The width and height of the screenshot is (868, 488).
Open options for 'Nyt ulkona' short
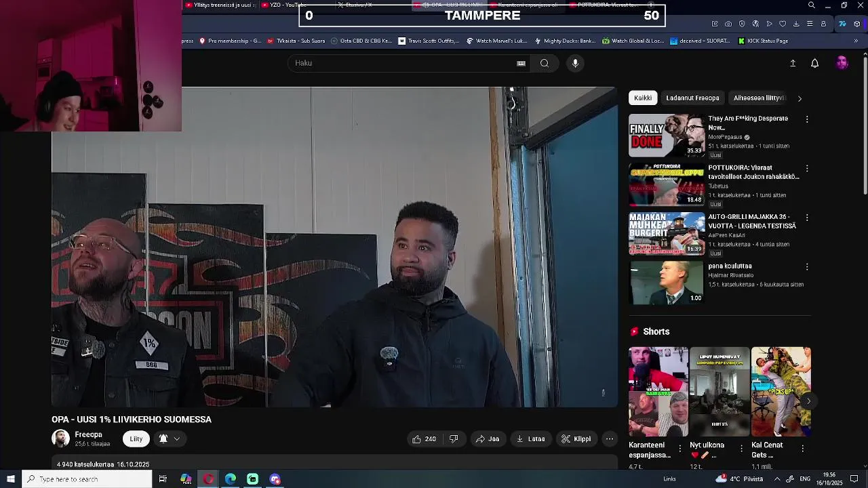(741, 449)
